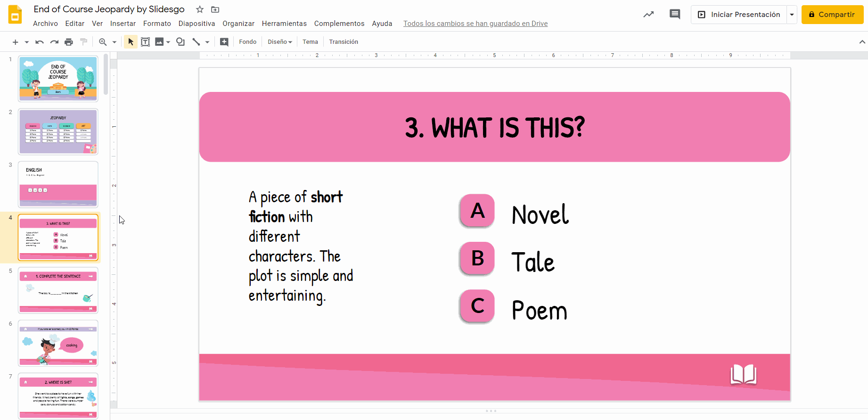Open the Organizar menu
The width and height of the screenshot is (868, 420).
tap(238, 24)
